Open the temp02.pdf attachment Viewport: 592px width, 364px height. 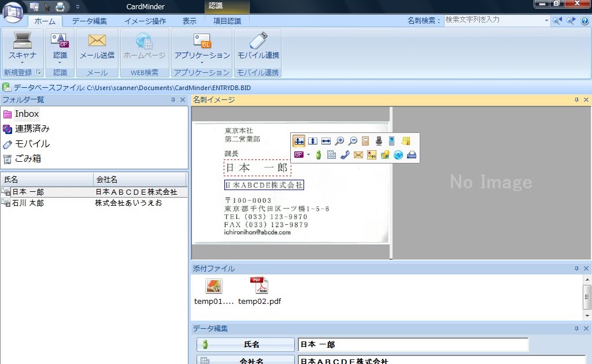click(x=260, y=291)
